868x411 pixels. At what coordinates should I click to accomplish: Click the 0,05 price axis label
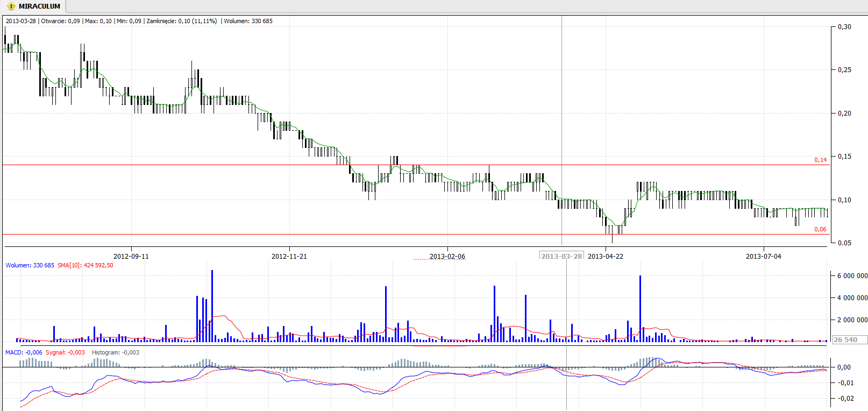(845, 243)
